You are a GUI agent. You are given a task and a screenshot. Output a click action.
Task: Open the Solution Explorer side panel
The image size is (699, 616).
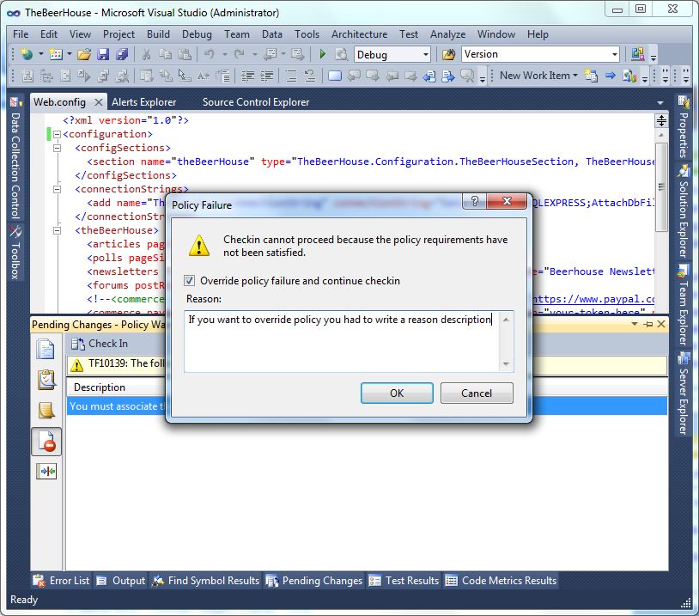(x=683, y=211)
